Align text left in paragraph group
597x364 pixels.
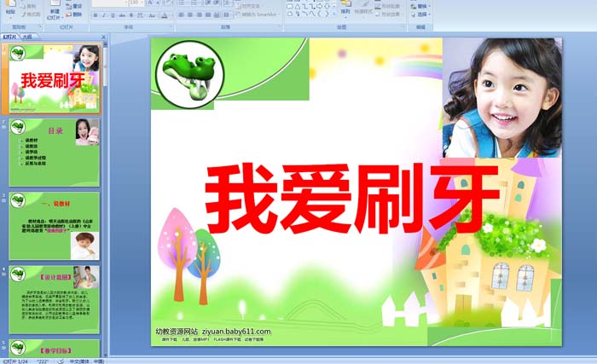point(181,14)
